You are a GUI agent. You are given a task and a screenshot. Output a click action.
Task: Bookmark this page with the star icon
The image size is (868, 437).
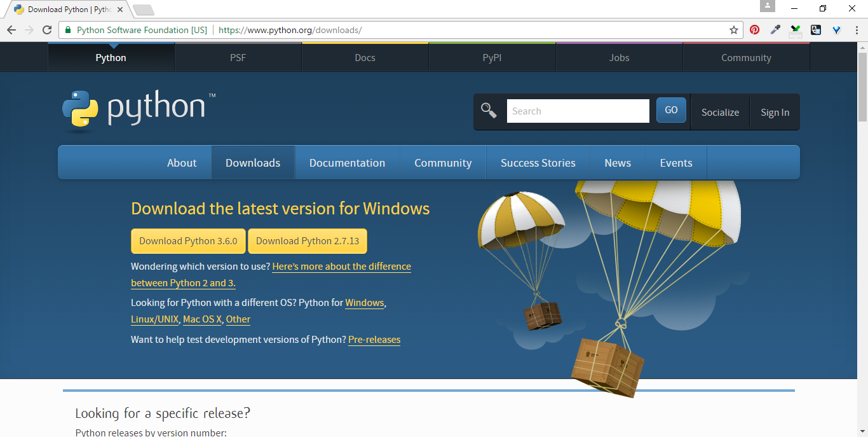coord(734,30)
